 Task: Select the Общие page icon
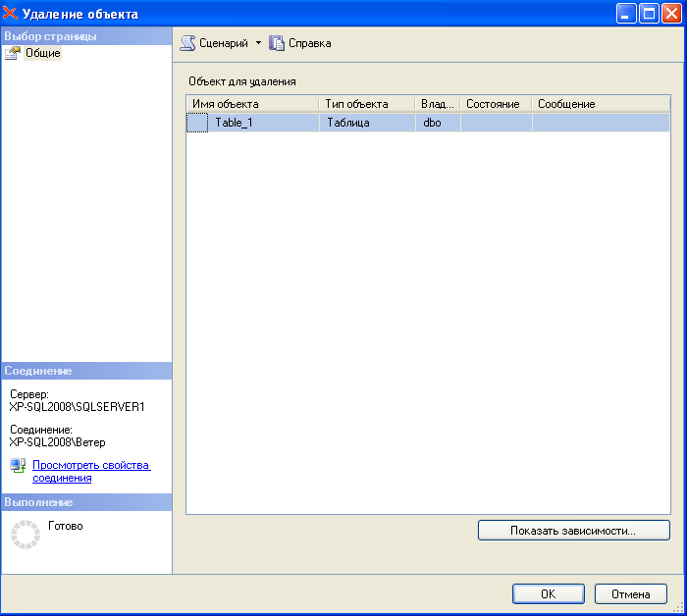point(13,53)
